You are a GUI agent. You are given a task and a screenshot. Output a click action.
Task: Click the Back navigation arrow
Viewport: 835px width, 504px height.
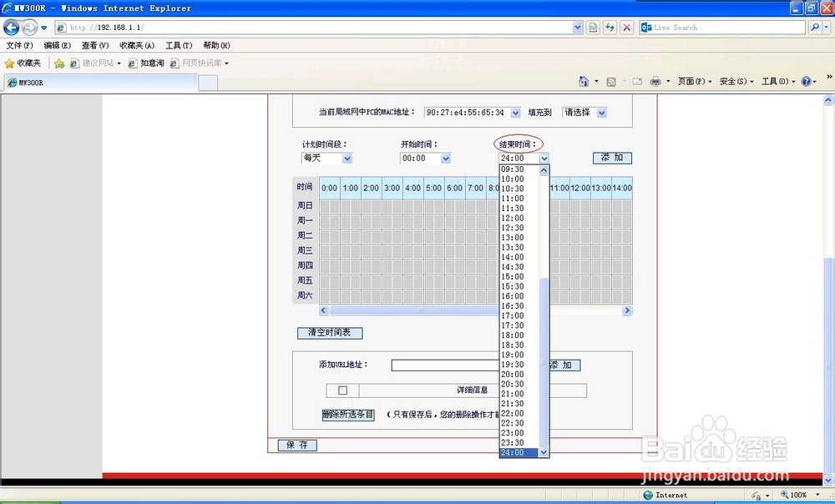point(11,27)
